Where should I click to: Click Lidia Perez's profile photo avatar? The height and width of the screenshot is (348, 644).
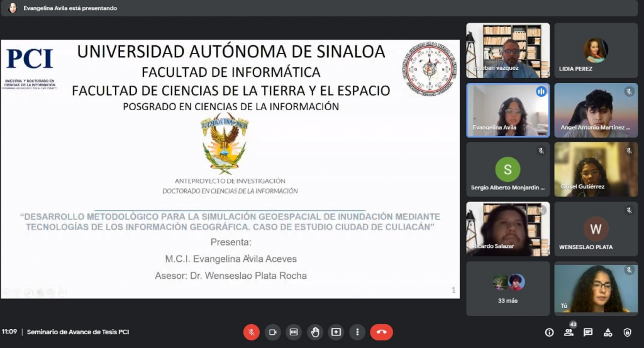point(596,50)
